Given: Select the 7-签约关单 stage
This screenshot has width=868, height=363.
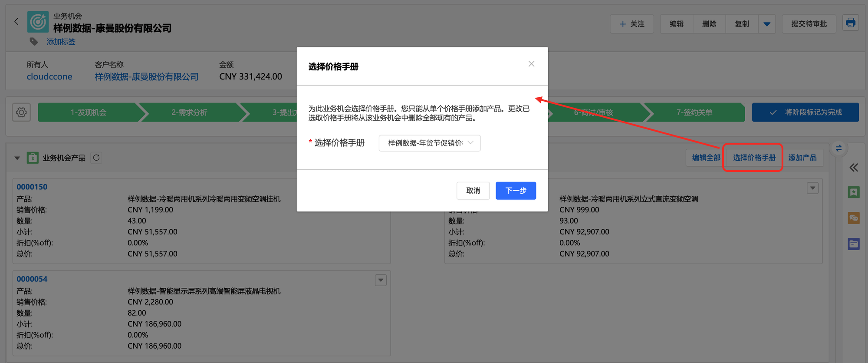Looking at the screenshot, I should click(694, 112).
